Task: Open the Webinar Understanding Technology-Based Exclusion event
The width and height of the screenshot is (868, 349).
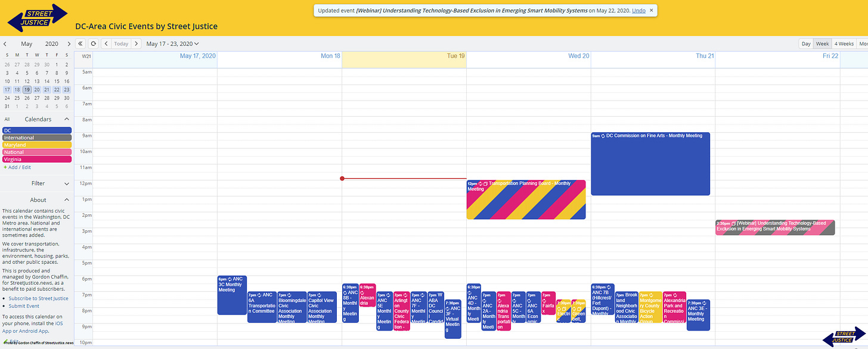Action: [x=775, y=228]
